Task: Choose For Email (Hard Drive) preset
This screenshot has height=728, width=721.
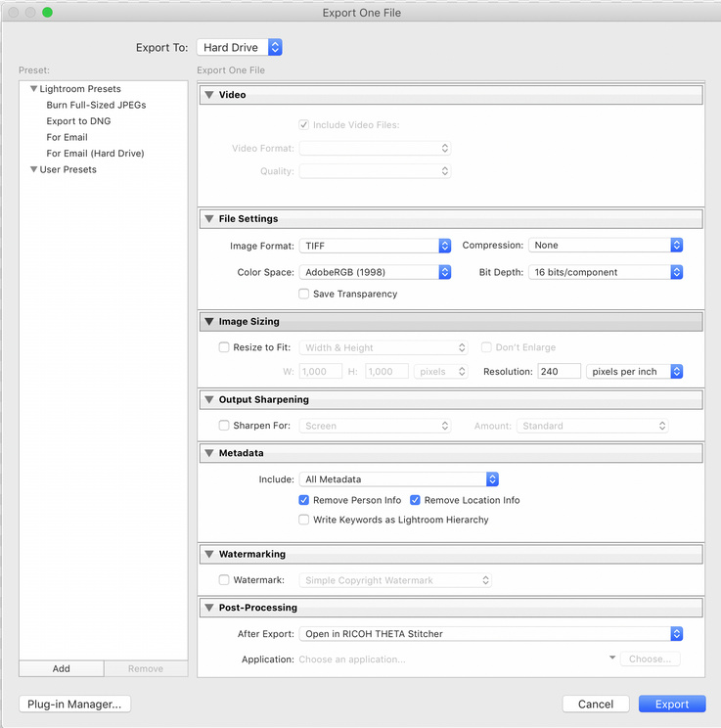Action: point(95,154)
